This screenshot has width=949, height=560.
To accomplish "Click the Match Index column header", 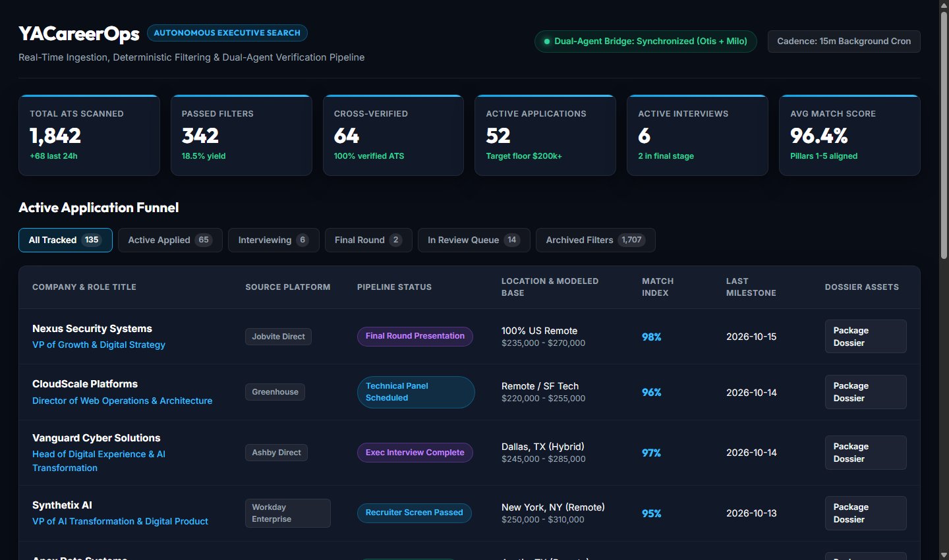I will point(658,287).
